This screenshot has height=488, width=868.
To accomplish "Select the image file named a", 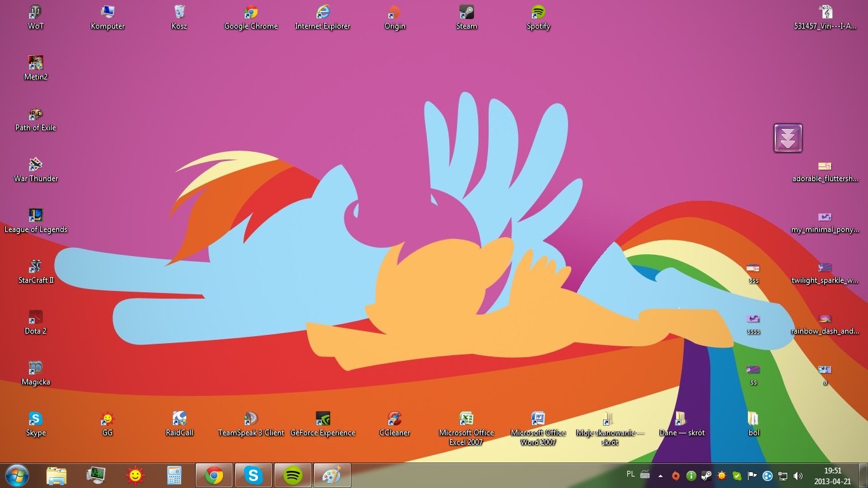I will (x=825, y=374).
